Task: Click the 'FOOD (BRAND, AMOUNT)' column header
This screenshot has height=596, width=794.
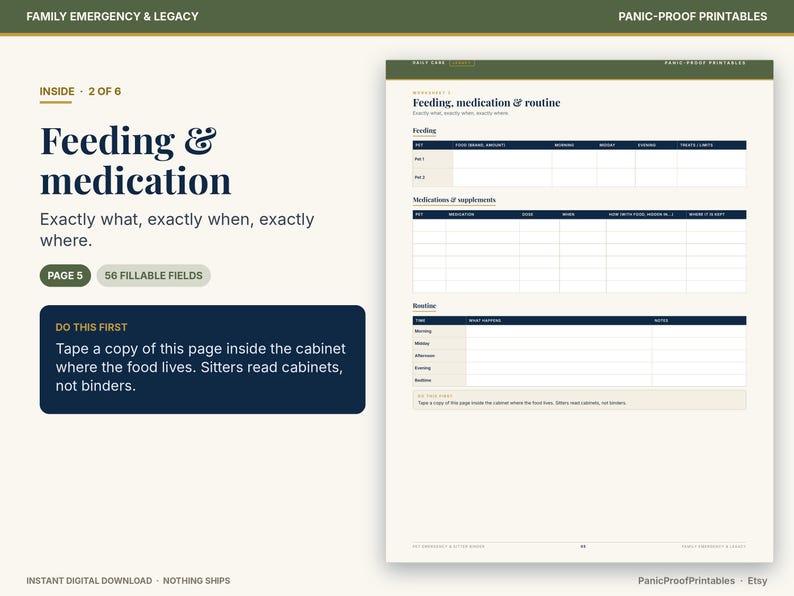Action: point(480,145)
